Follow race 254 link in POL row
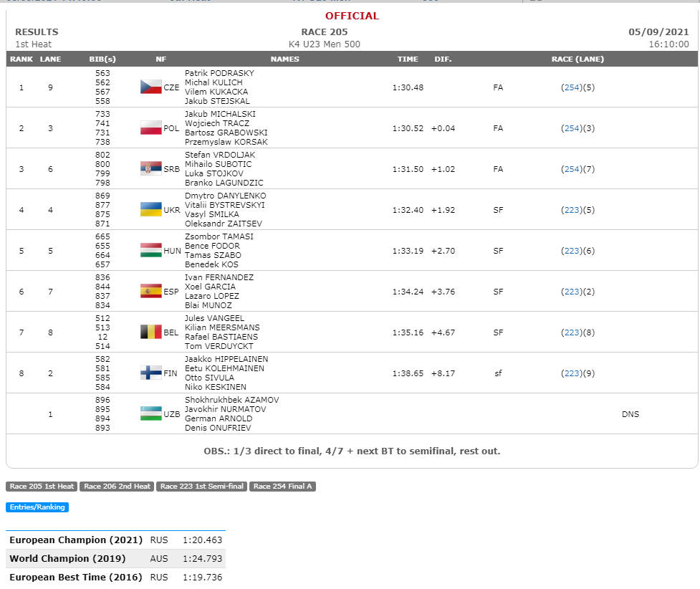The width and height of the screenshot is (700, 589). tap(572, 128)
